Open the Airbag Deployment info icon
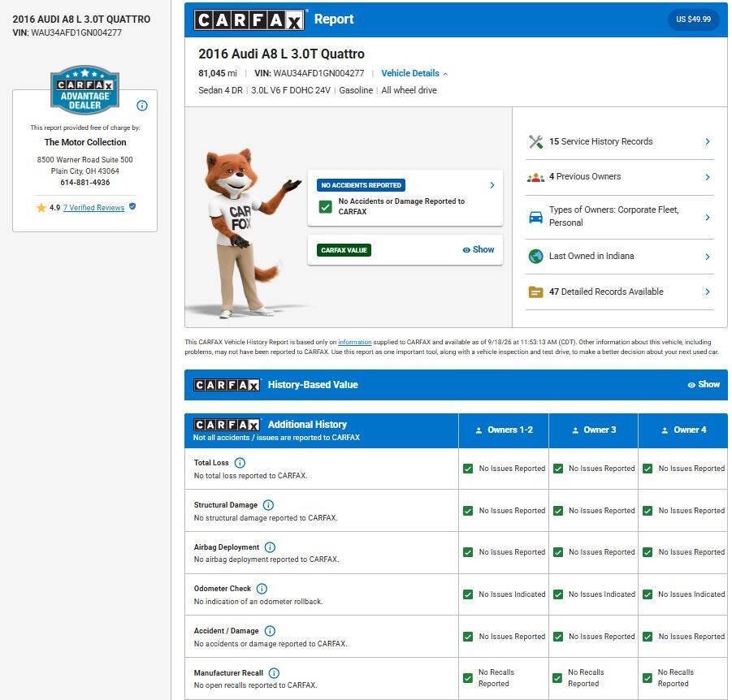This screenshot has width=732, height=700. point(270,547)
